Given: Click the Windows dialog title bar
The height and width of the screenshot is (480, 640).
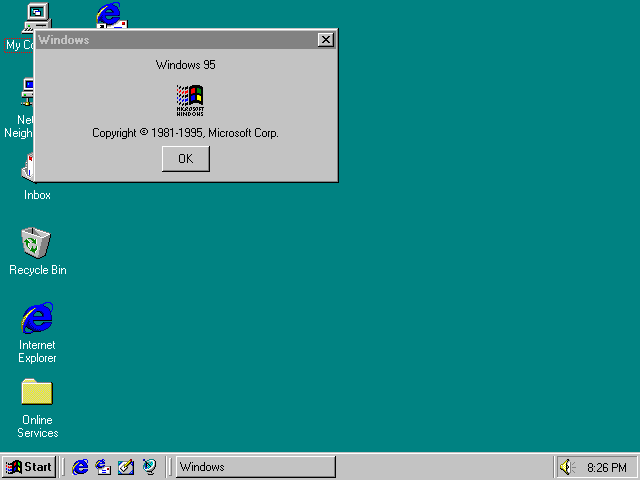Looking at the screenshot, I should [170, 40].
